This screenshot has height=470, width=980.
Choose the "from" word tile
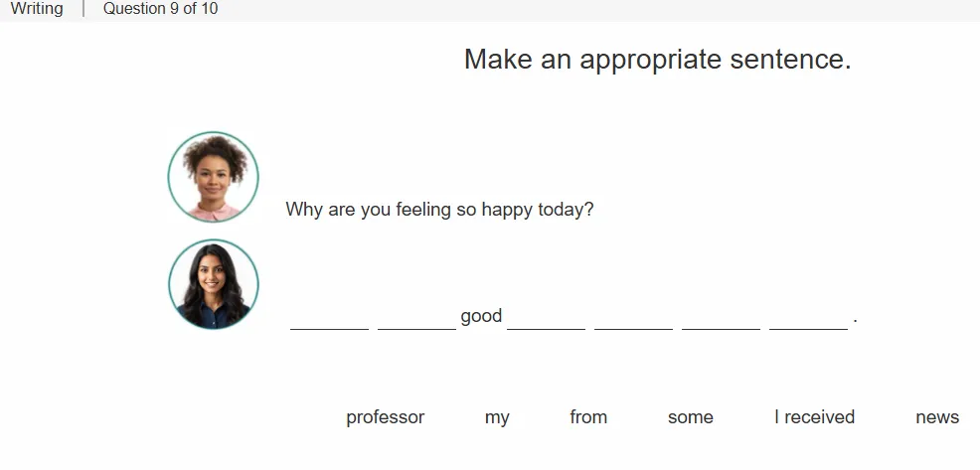588,417
